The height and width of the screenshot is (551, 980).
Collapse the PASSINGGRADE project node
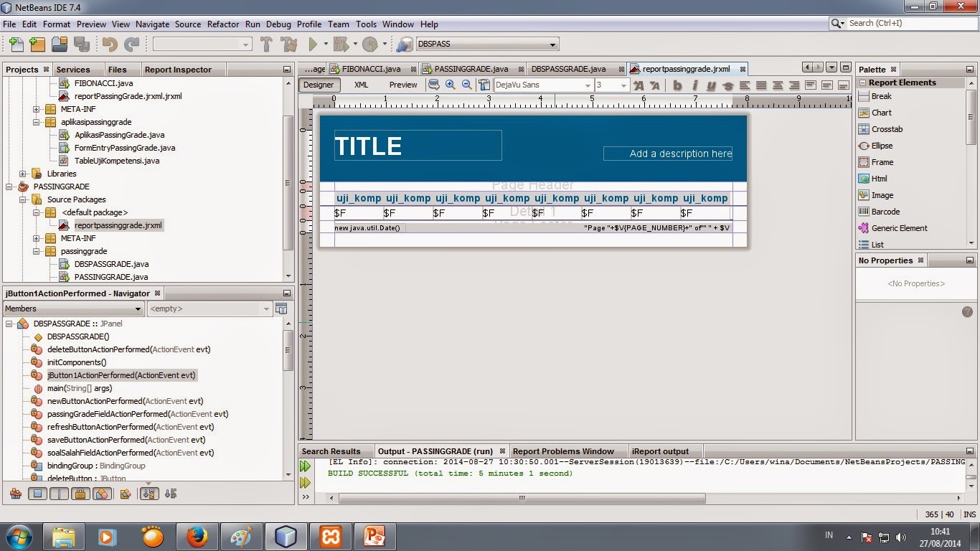click(10, 187)
